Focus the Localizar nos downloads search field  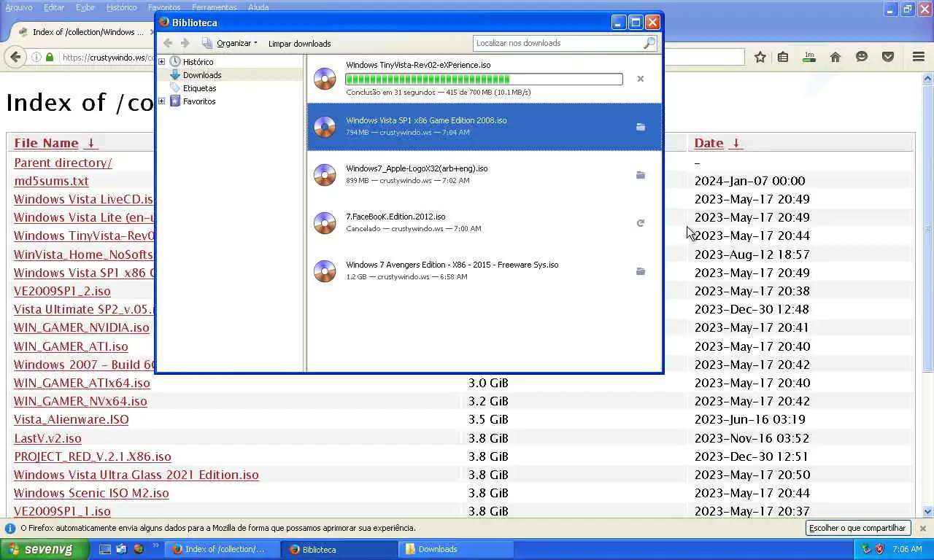tap(558, 43)
